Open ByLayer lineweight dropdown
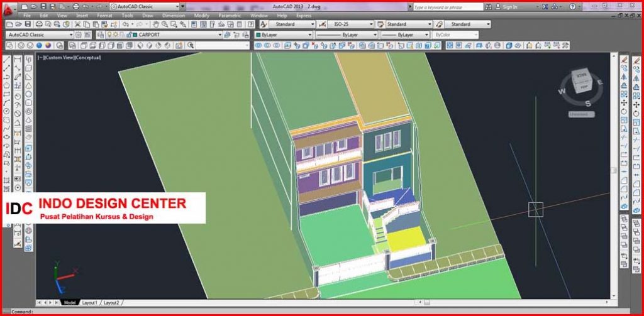This screenshot has height=316, width=644. click(x=406, y=35)
